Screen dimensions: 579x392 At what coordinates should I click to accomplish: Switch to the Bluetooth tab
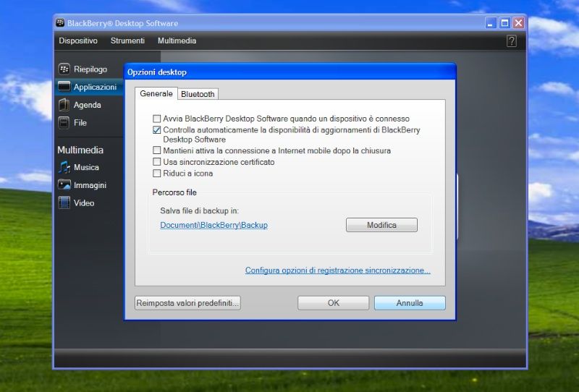(198, 94)
